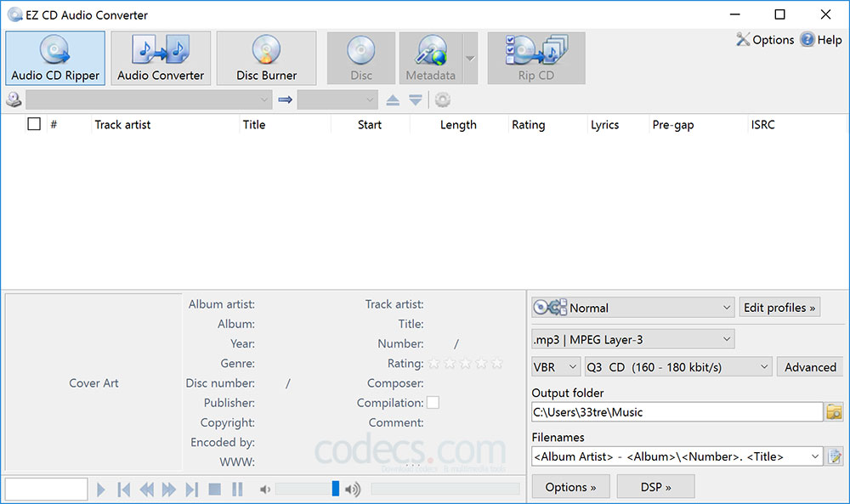The width and height of the screenshot is (850, 504).
Task: Click the DSP » button
Action: click(655, 487)
